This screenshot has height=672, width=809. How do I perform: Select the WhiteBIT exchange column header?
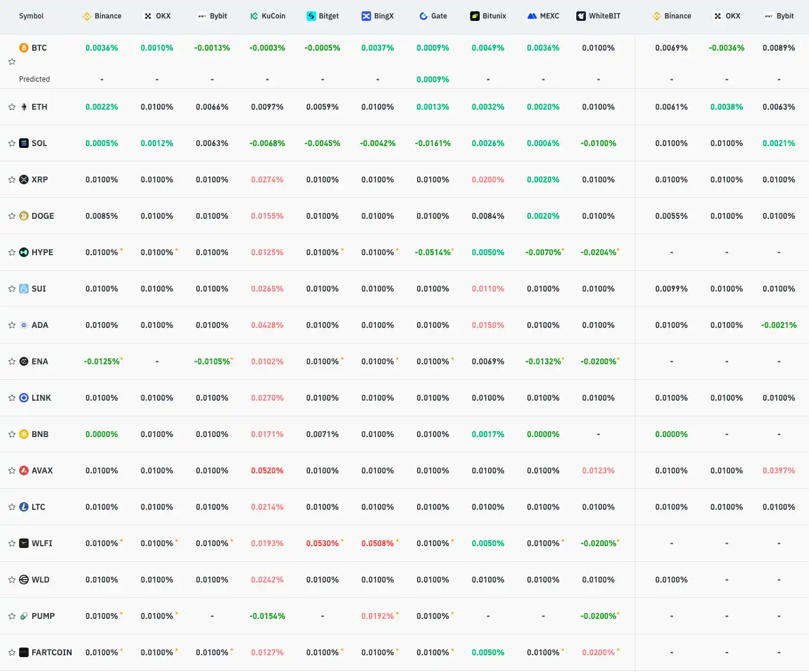[x=598, y=16]
